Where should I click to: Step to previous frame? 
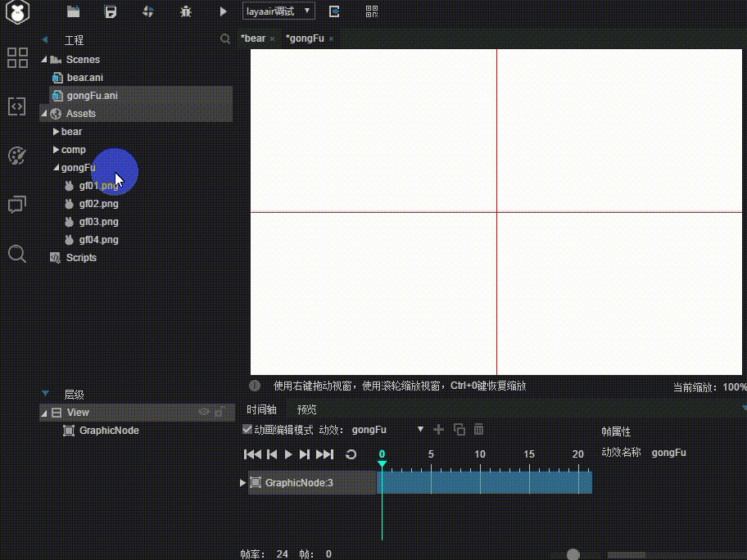click(x=272, y=454)
